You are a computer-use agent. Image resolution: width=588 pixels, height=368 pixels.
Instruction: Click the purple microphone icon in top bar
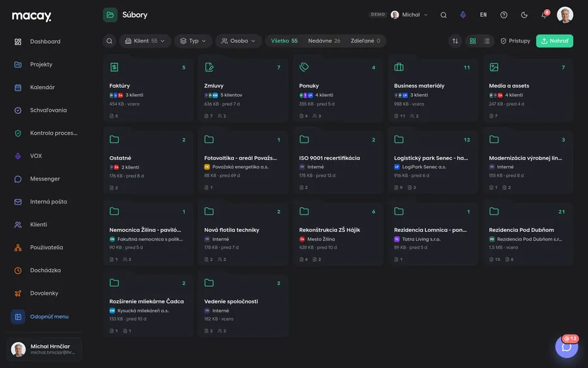(463, 15)
